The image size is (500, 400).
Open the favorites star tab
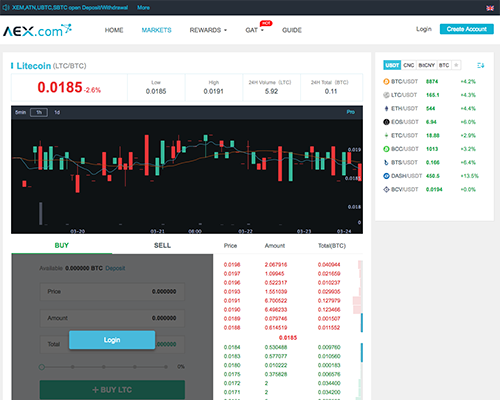456,65
